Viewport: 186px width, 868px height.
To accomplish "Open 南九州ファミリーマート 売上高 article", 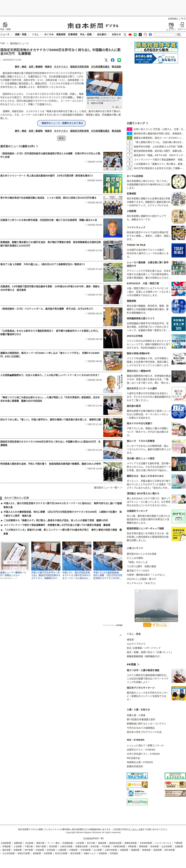I will 47,176.
